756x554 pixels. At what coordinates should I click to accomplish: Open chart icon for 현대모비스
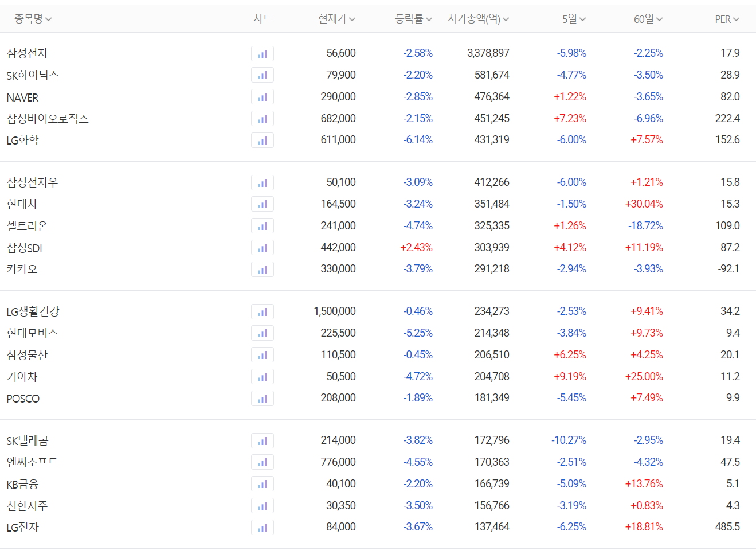(263, 333)
